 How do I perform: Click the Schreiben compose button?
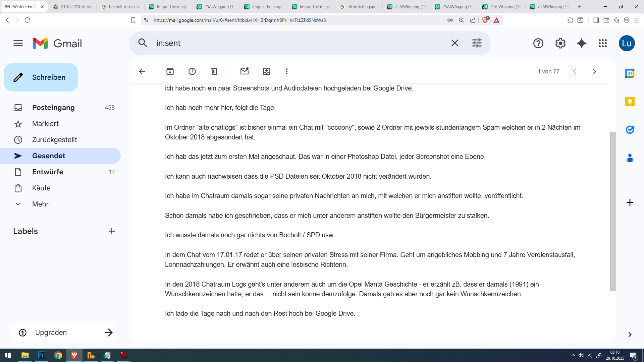41,77
